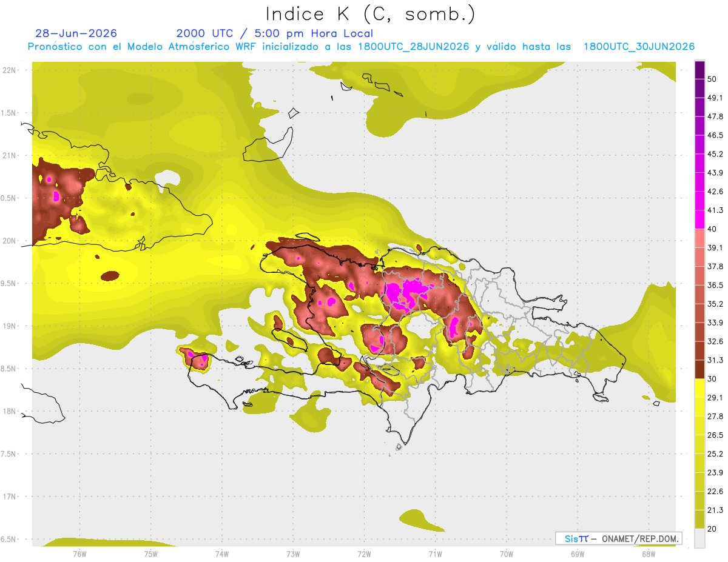Click the 17N latitude label

pos(10,497)
